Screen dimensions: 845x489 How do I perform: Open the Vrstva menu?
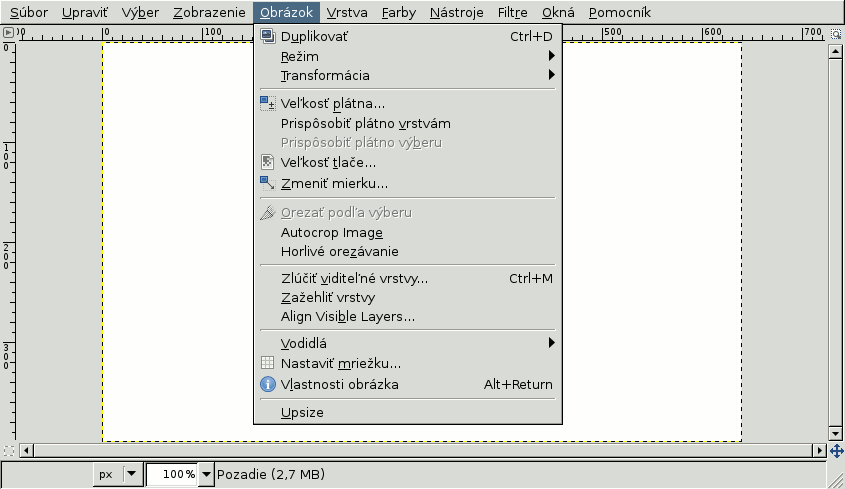tap(347, 12)
